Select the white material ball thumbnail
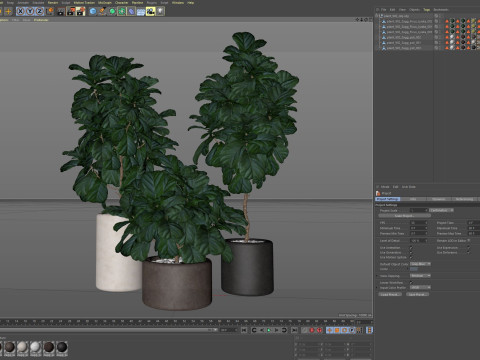The width and height of the screenshot is (480, 360). (36, 347)
